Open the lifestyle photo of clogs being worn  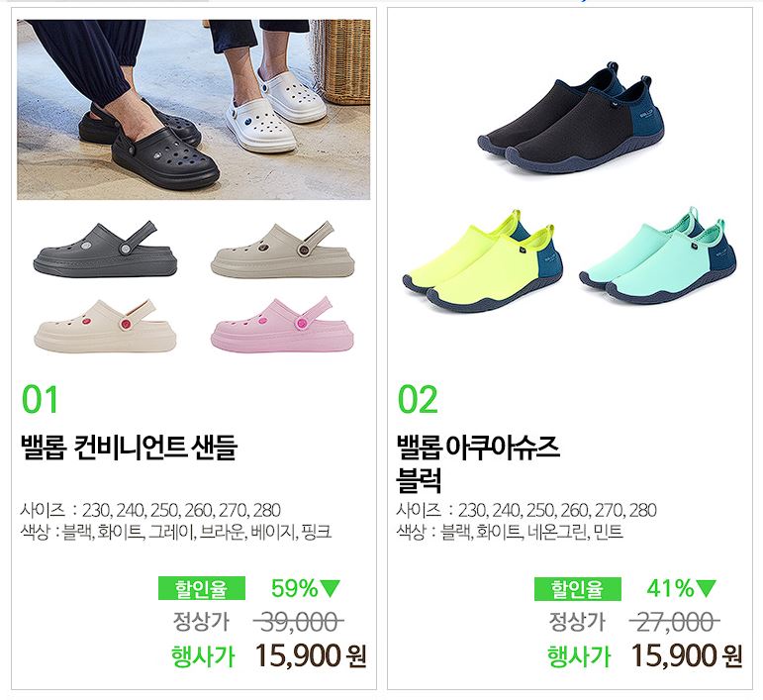(x=194, y=110)
